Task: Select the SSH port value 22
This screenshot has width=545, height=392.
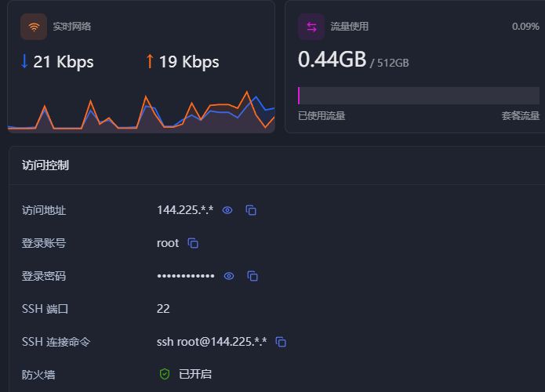Action: 163,309
